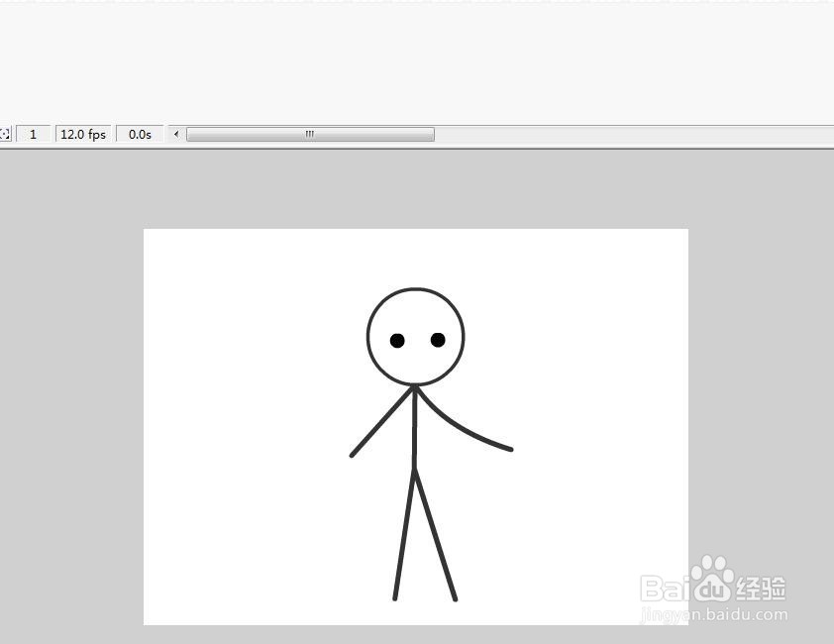This screenshot has width=834, height=644.
Task: Click the stick figure's left eye dot
Action: (396, 340)
